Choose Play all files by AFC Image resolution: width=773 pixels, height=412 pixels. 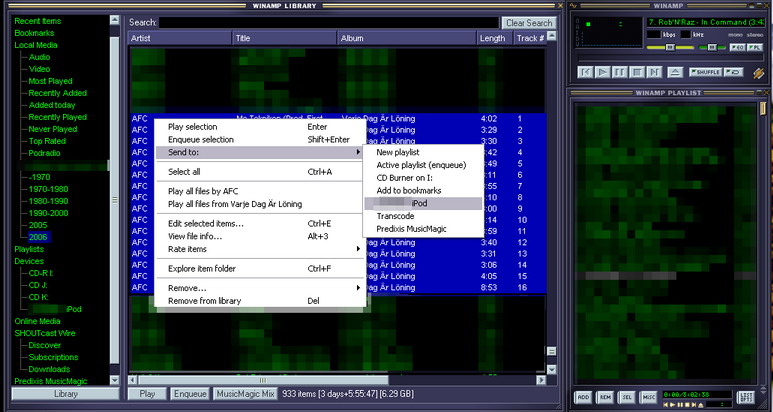[x=260, y=191]
